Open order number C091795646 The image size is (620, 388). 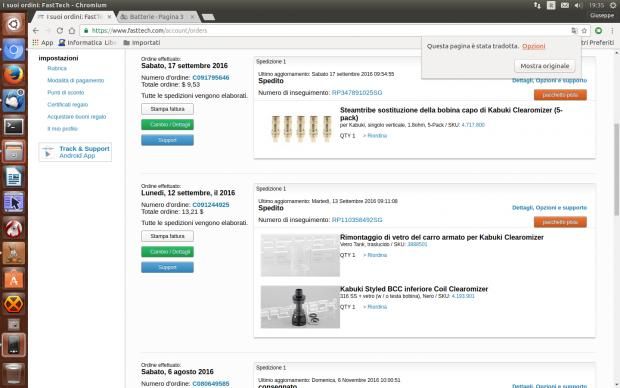point(211,78)
